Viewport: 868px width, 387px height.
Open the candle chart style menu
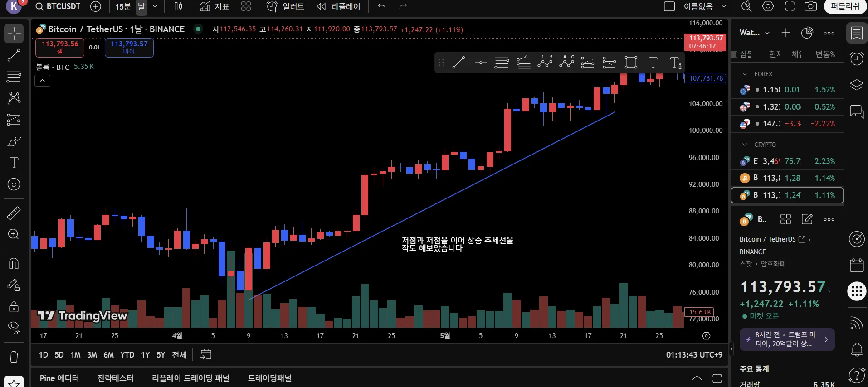[x=178, y=6]
